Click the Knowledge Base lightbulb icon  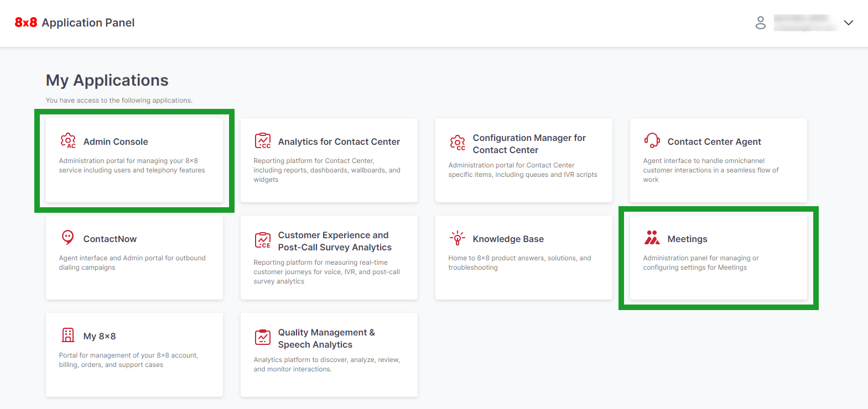tap(458, 238)
